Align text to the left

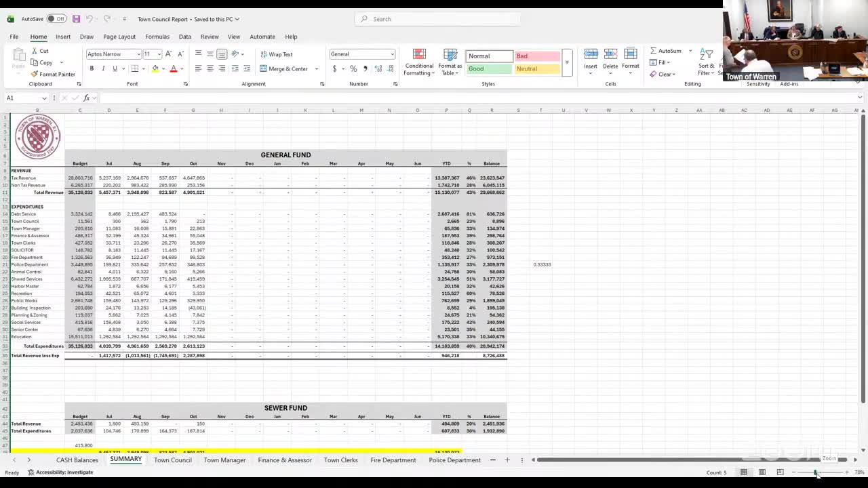[x=198, y=68]
